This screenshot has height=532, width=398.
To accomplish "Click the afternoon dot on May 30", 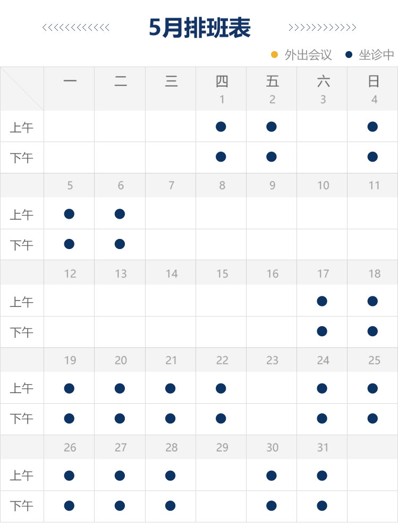I will 272,505.
